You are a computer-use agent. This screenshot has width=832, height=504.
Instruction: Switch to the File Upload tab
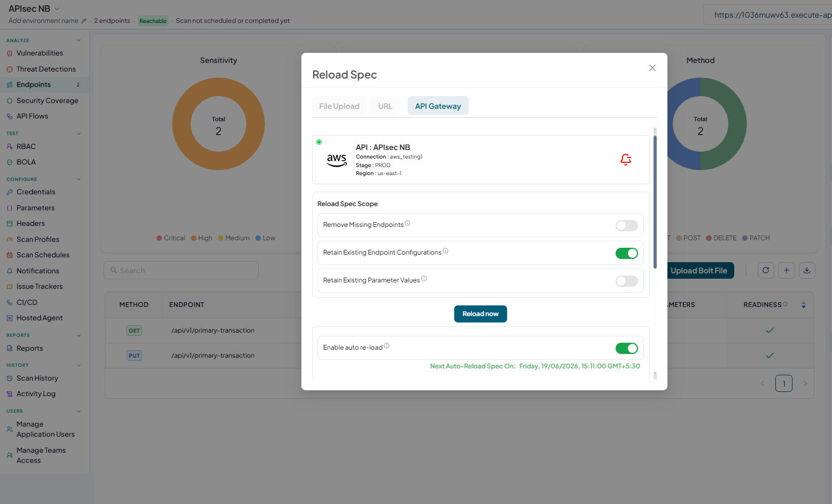pos(339,106)
